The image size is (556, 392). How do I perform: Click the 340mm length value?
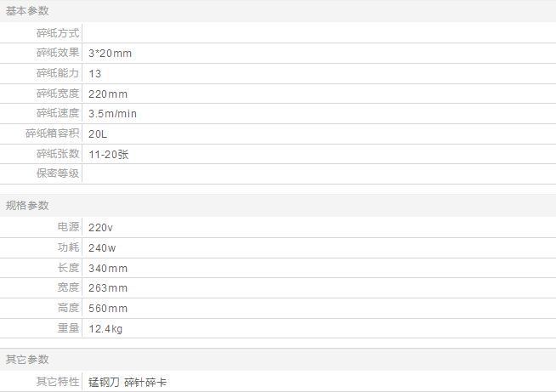pyautogui.click(x=108, y=268)
